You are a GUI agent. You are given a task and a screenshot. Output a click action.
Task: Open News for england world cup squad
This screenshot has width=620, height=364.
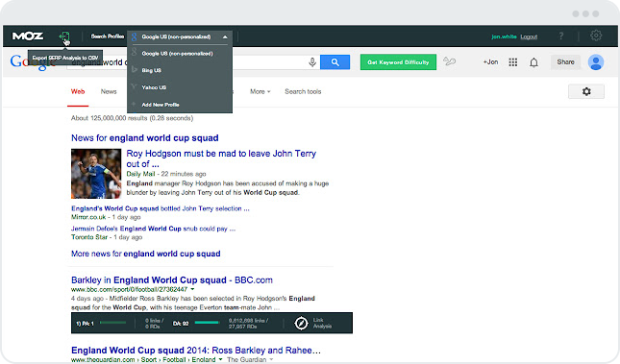(x=145, y=138)
